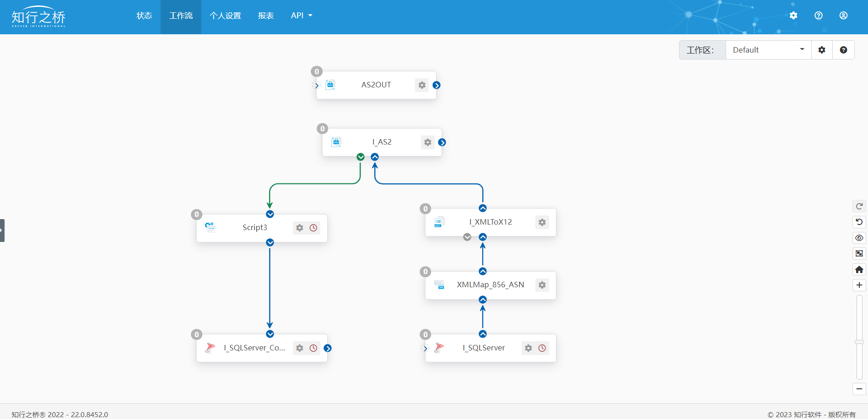
Task: Click AS2OUT input connector arrow
Action: [x=316, y=85]
